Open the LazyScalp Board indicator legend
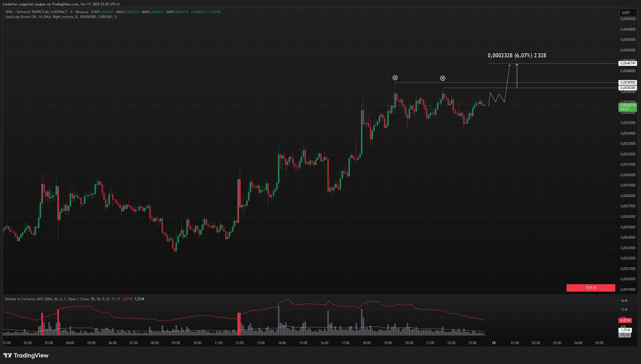The image size is (641, 364). pos(18,17)
